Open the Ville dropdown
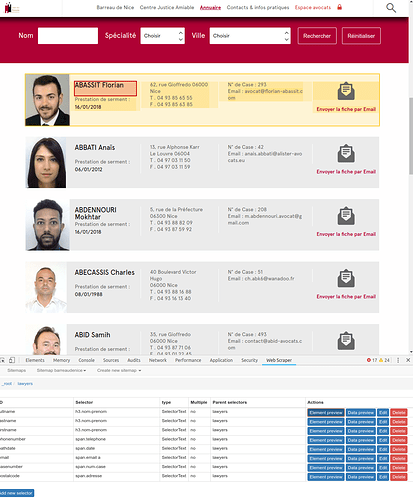The image size is (413, 500). click(x=250, y=36)
